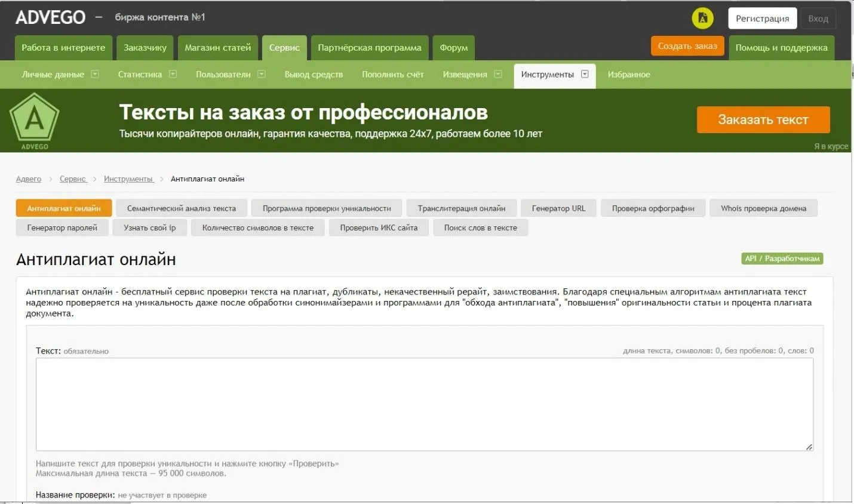Expand the Извещения dropdown arrow
Image resolution: width=854 pixels, height=504 pixels.
498,74
